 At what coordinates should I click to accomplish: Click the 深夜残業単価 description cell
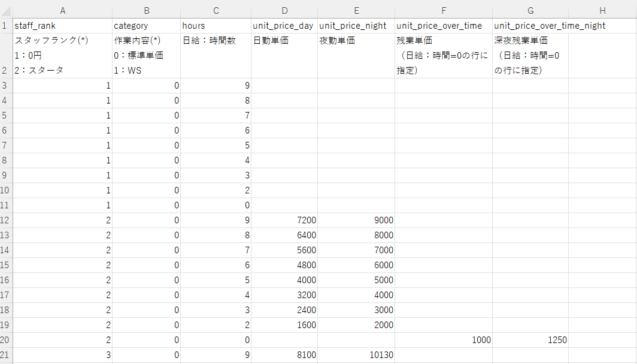[x=530, y=56]
